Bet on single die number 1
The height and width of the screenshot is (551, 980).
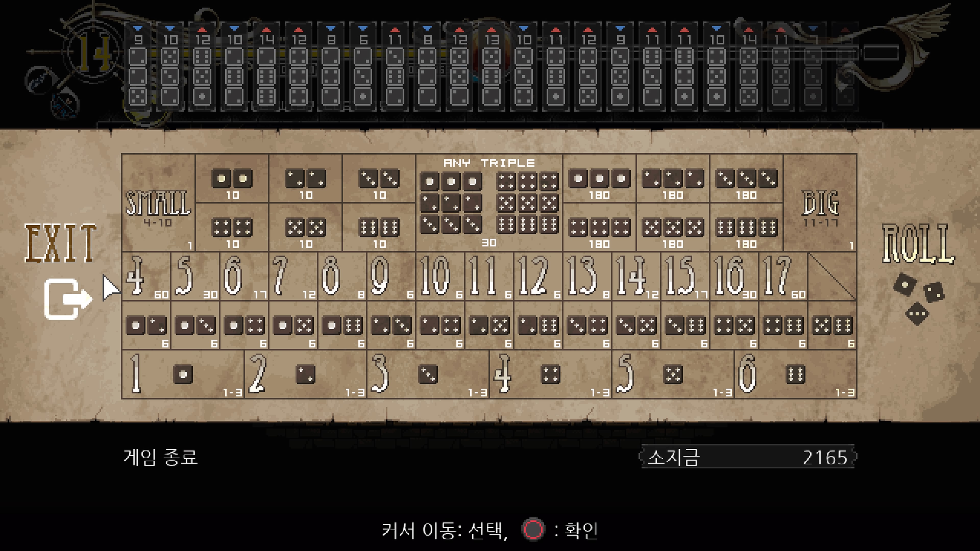(183, 374)
